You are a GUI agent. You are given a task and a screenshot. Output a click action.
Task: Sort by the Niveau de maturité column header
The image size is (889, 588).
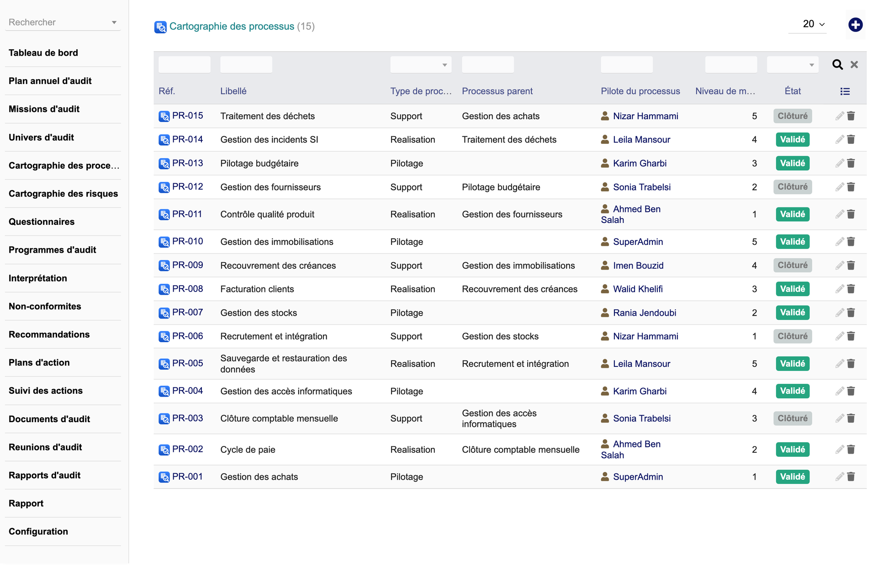[725, 91]
